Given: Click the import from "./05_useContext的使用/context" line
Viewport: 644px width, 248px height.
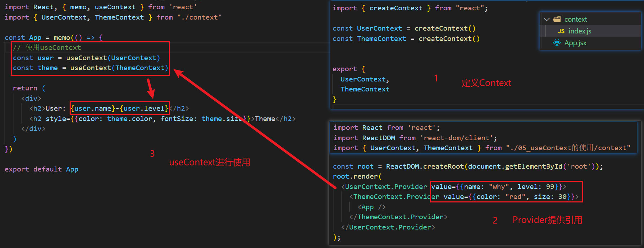Looking at the screenshot, I should click(482, 148).
